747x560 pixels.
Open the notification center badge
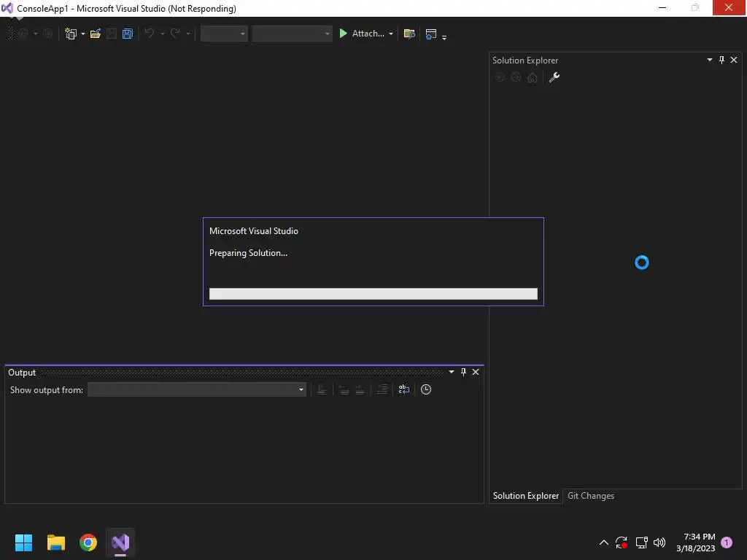[727, 542]
